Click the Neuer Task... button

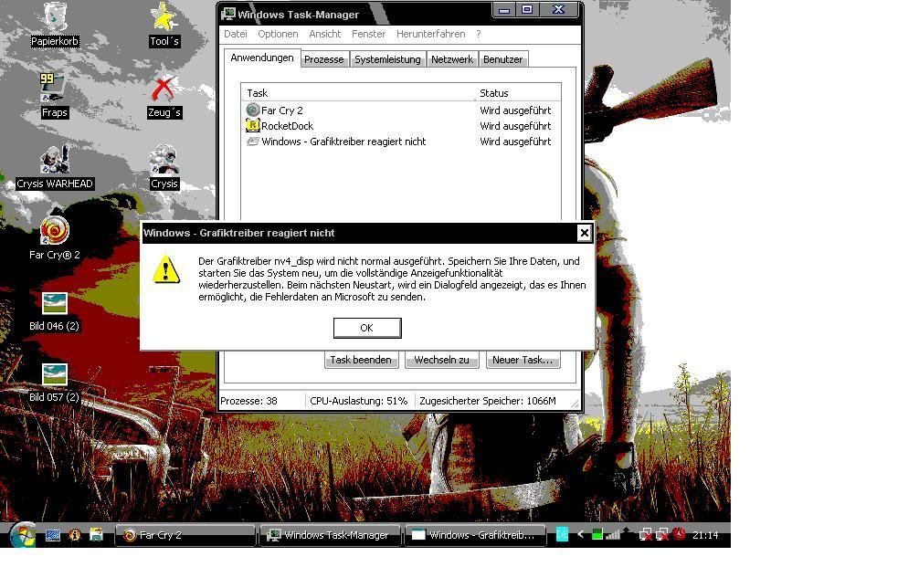[x=523, y=360]
